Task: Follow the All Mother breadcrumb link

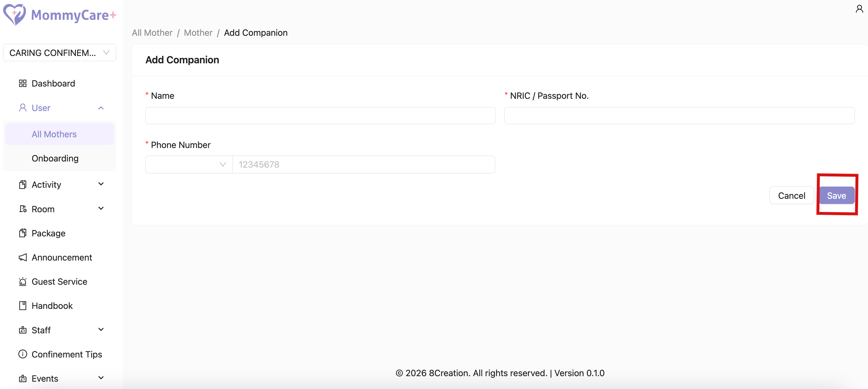Action: pyautogui.click(x=152, y=33)
